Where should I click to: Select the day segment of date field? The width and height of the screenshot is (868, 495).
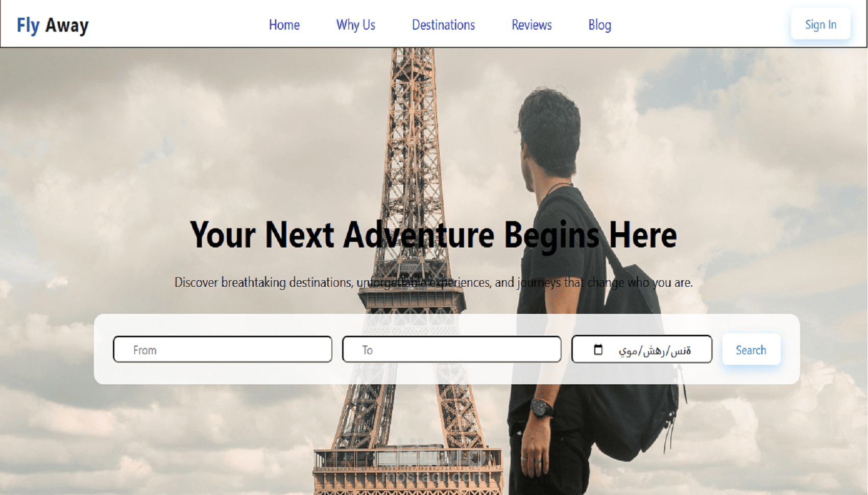coord(628,351)
